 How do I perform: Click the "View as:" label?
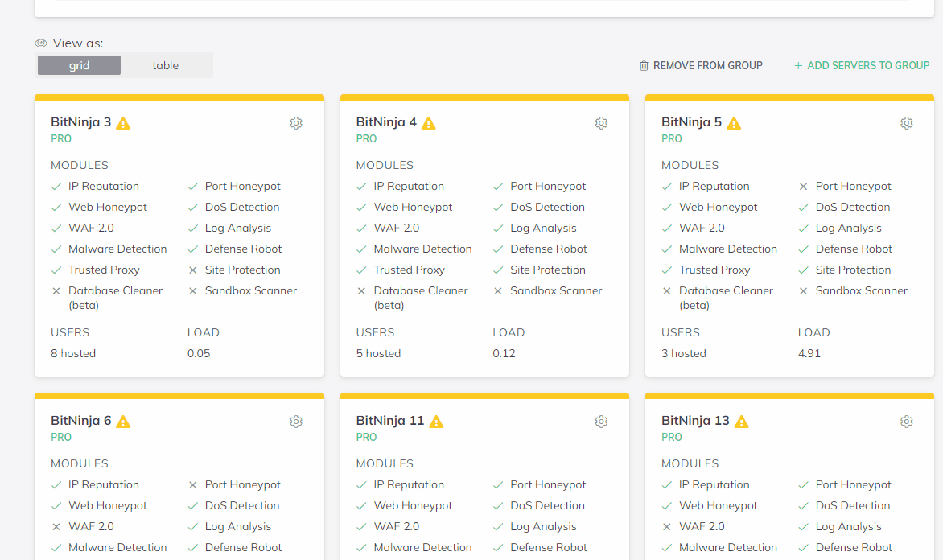(78, 43)
